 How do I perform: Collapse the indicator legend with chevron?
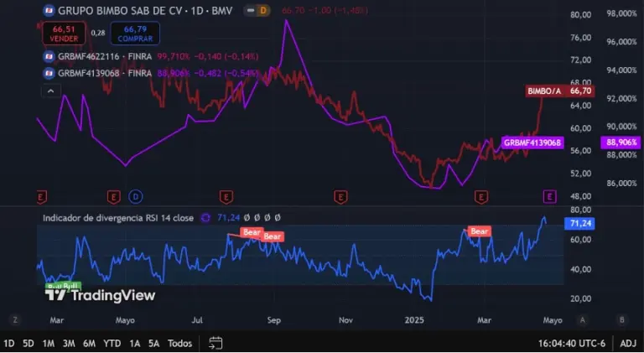(50, 90)
